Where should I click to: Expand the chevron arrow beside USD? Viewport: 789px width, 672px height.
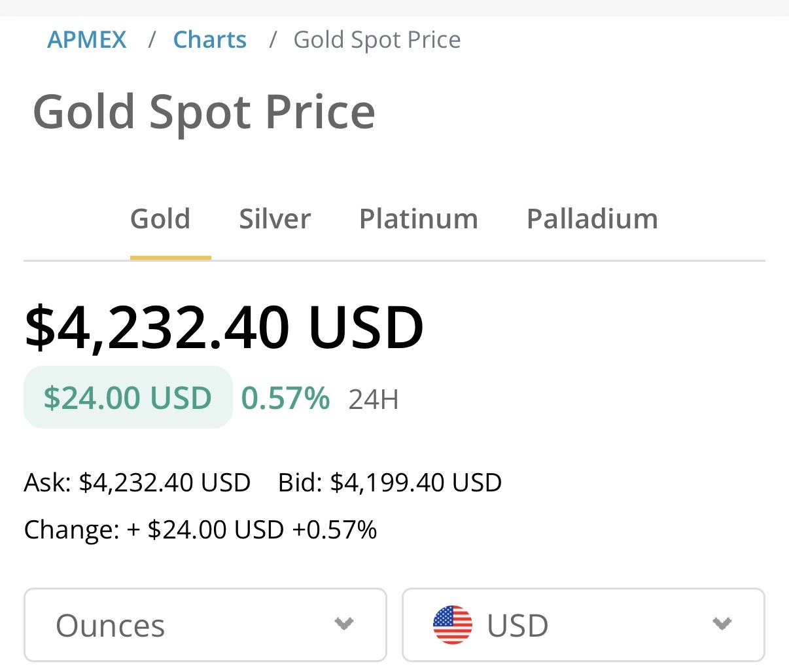(x=722, y=624)
